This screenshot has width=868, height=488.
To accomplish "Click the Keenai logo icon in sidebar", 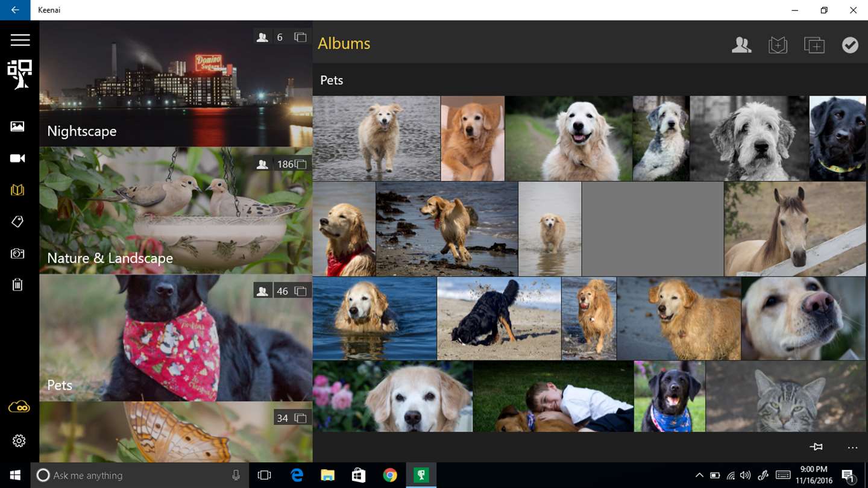I will click(19, 74).
